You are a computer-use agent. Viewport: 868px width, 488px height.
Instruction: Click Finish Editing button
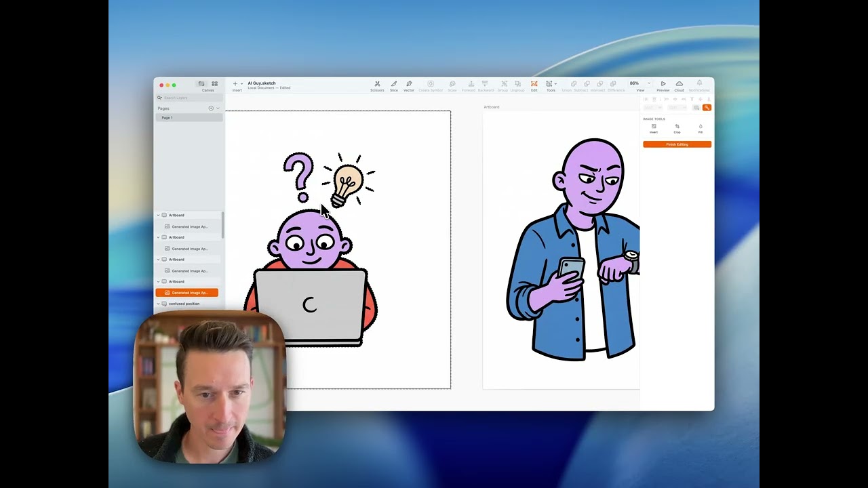coord(677,144)
